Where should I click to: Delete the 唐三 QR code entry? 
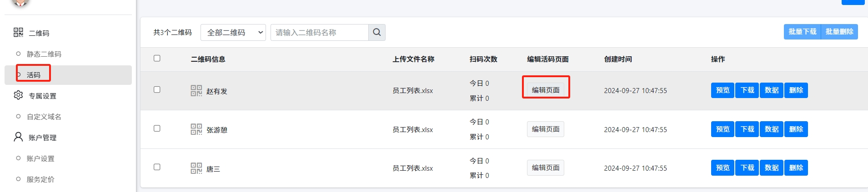click(796, 168)
